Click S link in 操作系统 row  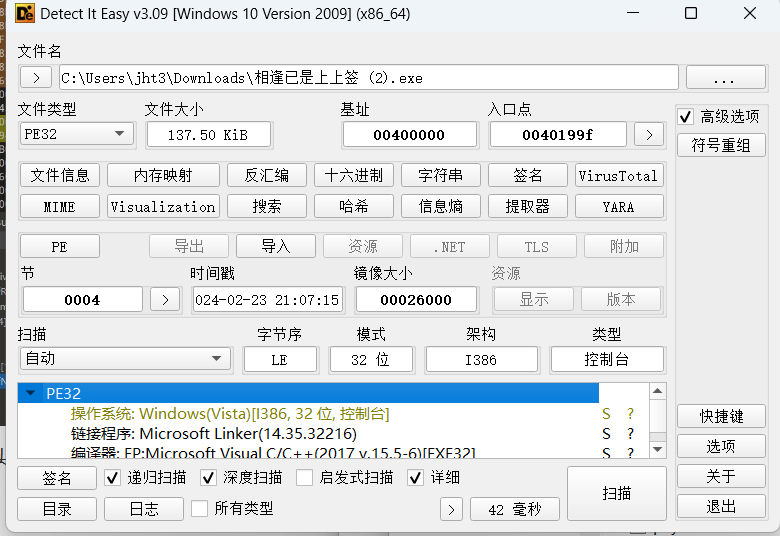(606, 414)
